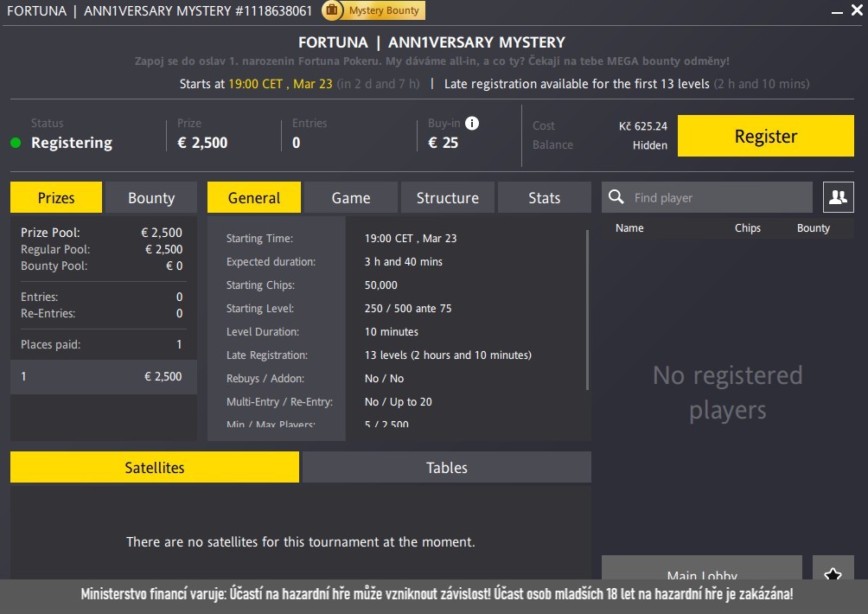The height and width of the screenshot is (614, 868).
Task: Click the Registering status label
Action: (72, 143)
